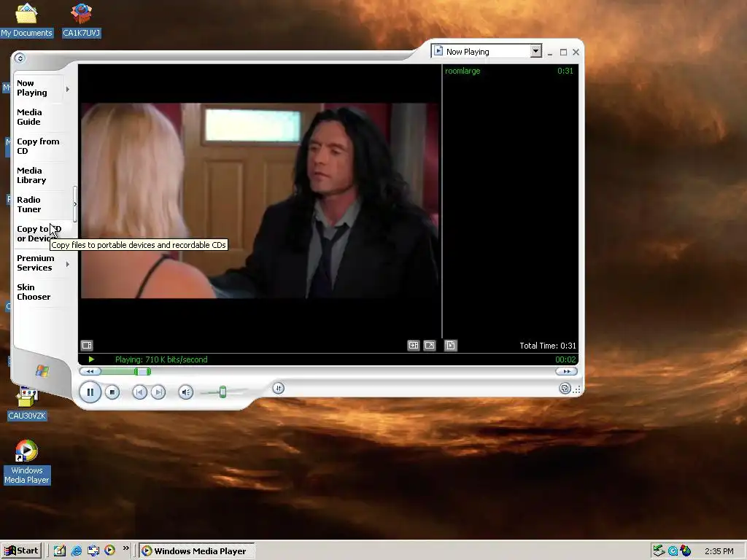Launch Media Player from quick launch
This screenshot has height=560, width=747.
[x=109, y=551]
